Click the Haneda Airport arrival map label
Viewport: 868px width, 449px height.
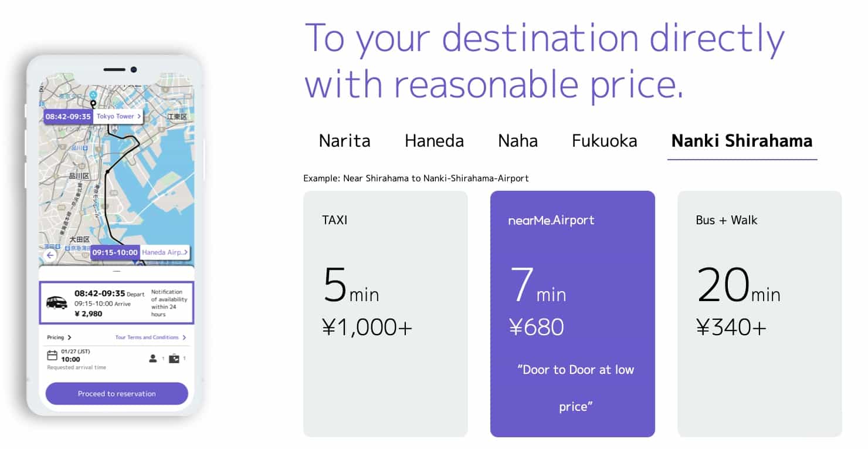point(165,252)
